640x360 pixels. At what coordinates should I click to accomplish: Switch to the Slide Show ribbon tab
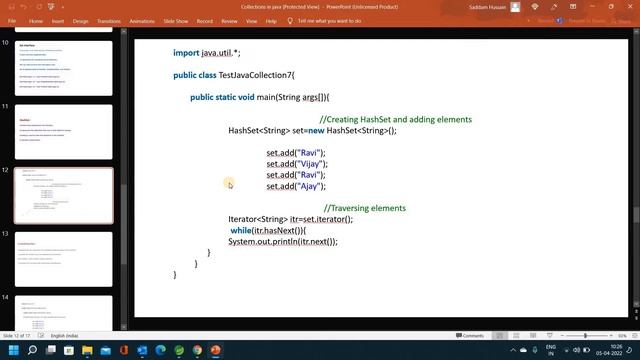(176, 21)
